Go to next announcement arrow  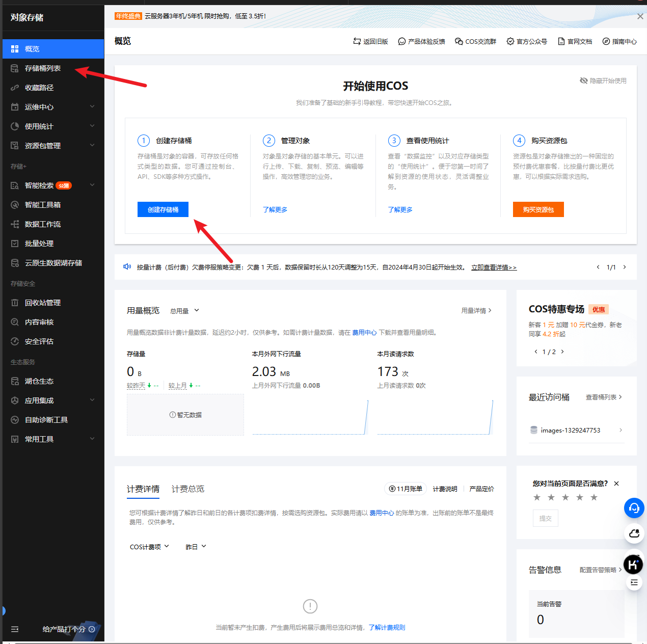(625, 267)
